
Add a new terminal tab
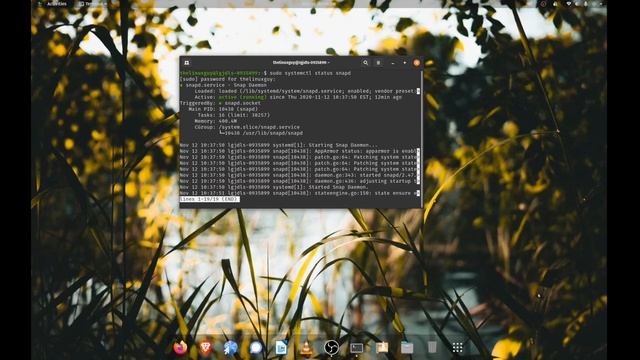[187, 63]
